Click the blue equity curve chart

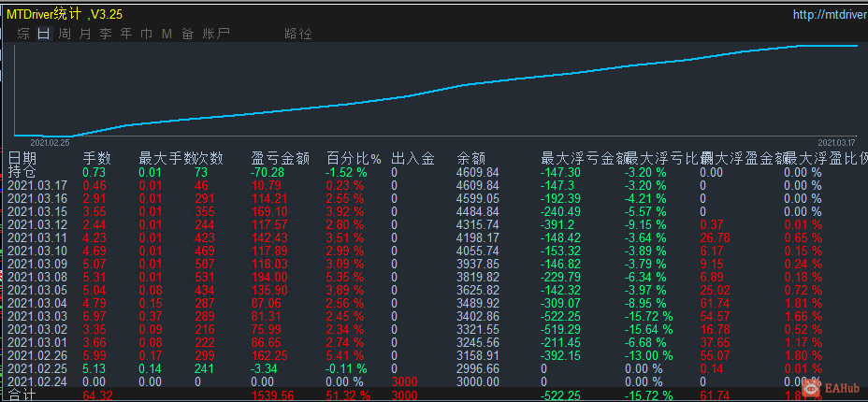436,91
